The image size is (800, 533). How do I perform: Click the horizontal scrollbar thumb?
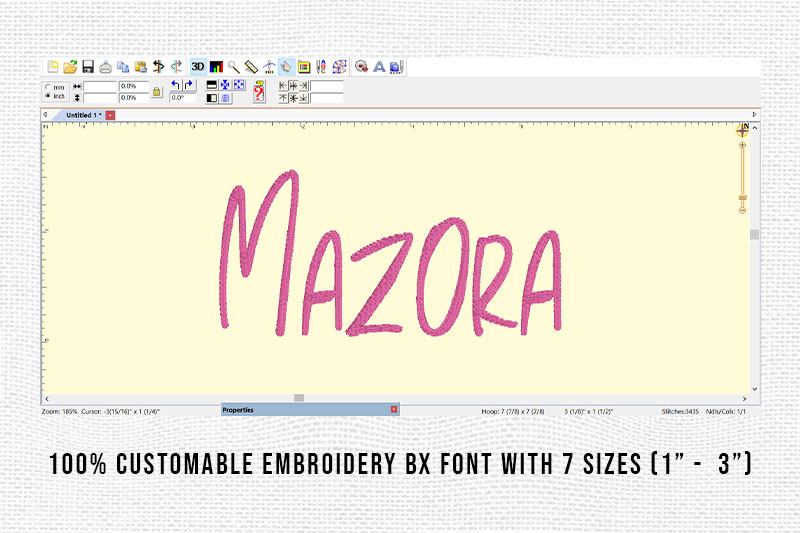pos(299,398)
